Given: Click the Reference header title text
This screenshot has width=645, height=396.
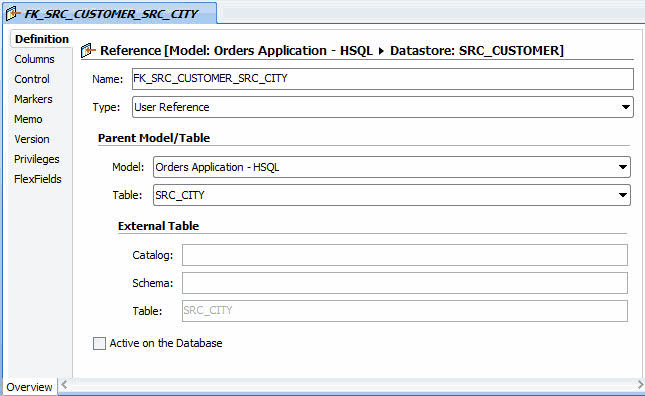Looking at the screenshot, I should [332, 51].
